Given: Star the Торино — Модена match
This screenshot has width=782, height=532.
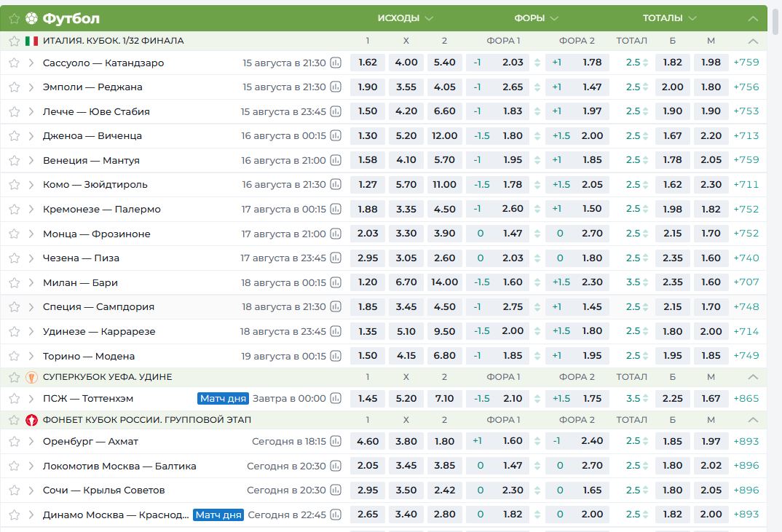Looking at the screenshot, I should coord(14,356).
